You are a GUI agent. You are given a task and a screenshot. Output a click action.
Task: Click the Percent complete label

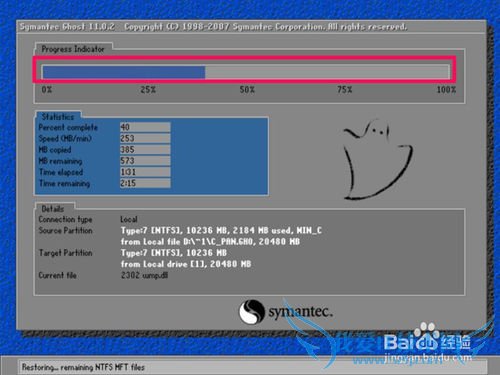tap(68, 127)
